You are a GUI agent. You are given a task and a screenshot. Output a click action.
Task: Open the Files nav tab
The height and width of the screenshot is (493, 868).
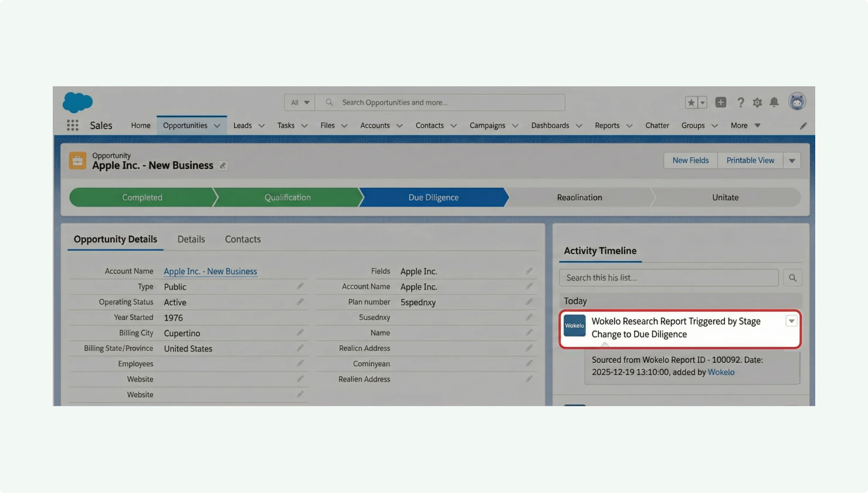point(327,126)
